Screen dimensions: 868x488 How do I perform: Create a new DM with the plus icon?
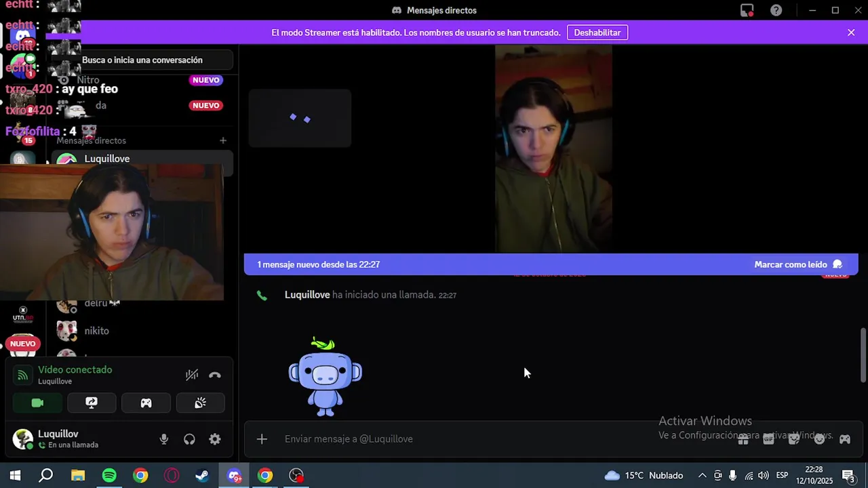[x=223, y=140]
